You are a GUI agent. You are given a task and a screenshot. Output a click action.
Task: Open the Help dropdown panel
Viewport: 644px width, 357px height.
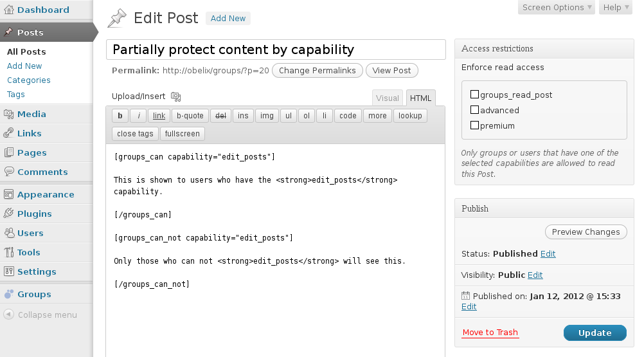[616, 7]
